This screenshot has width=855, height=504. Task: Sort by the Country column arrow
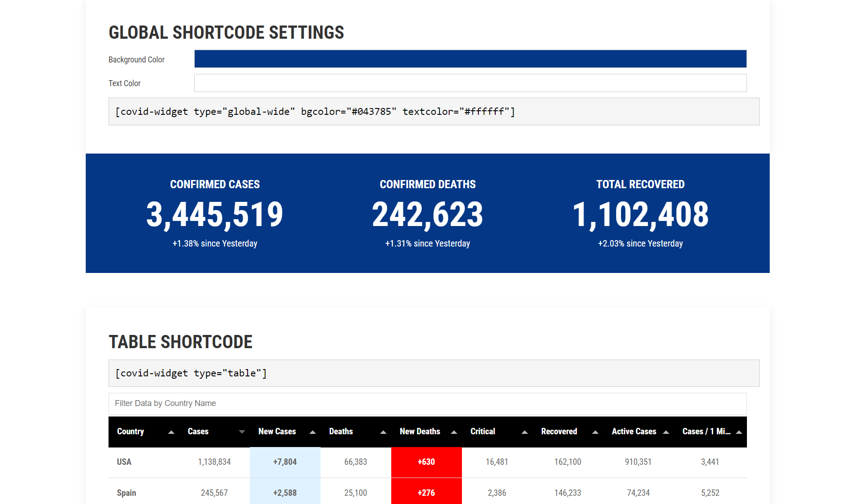coord(171,432)
